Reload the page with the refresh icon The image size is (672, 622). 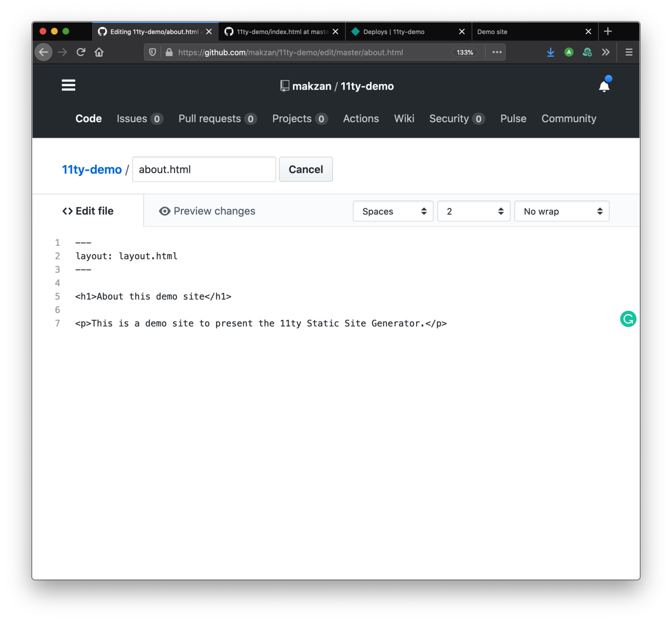point(81,52)
